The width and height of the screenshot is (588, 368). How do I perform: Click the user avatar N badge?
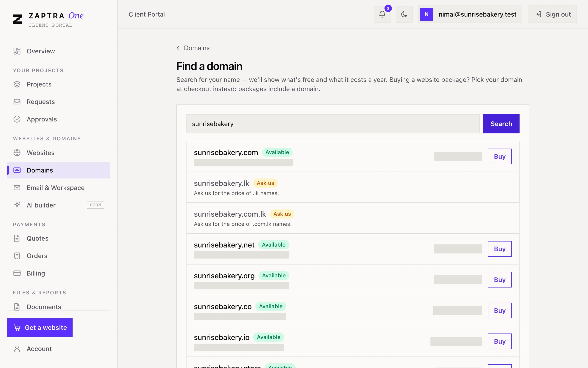(427, 14)
